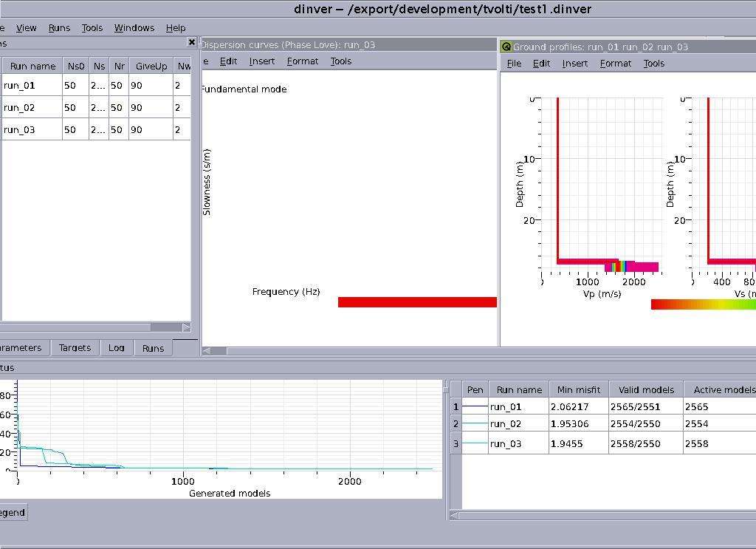The height and width of the screenshot is (549, 756).
Task: Click left arrow of Dispersion curves scrollbar
Action: (x=206, y=351)
